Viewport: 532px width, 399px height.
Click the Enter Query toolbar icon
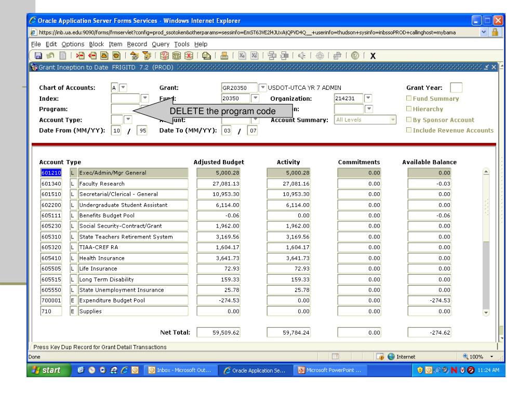(165, 56)
